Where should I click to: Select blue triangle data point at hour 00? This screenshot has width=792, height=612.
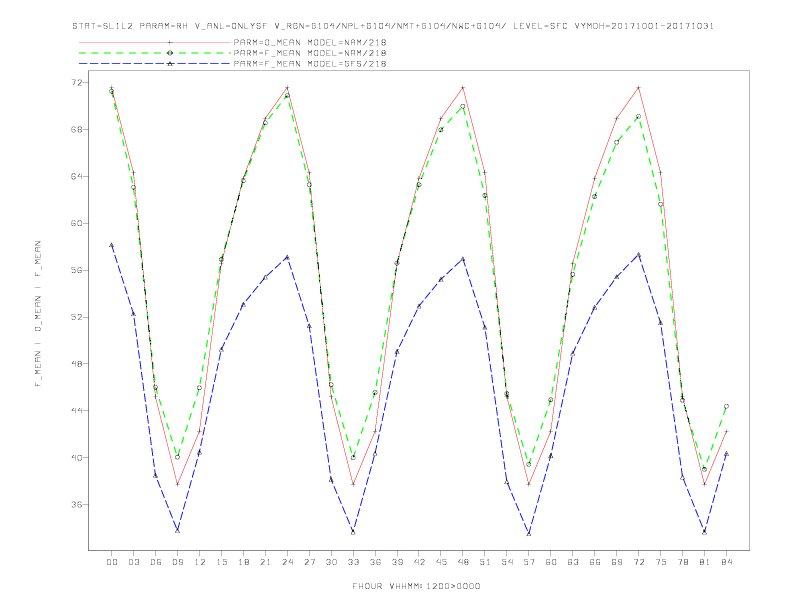click(x=112, y=245)
